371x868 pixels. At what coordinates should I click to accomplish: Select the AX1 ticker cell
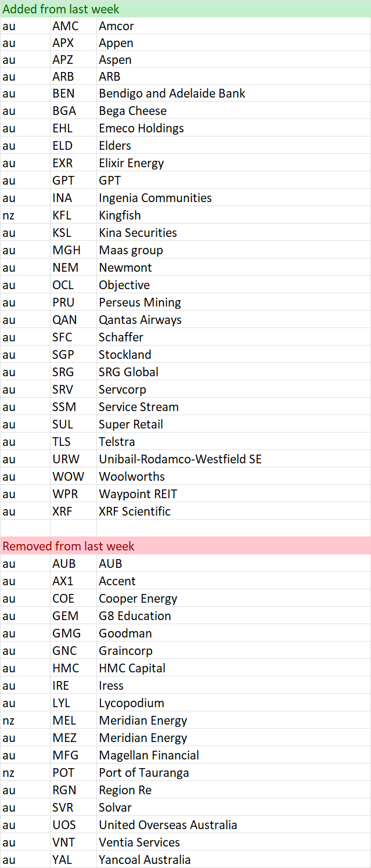73,581
